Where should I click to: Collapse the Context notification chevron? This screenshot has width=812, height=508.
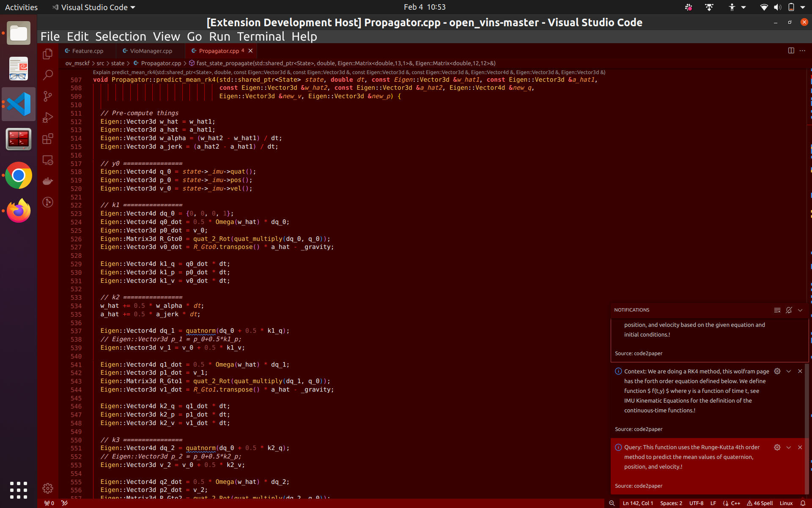click(788, 371)
